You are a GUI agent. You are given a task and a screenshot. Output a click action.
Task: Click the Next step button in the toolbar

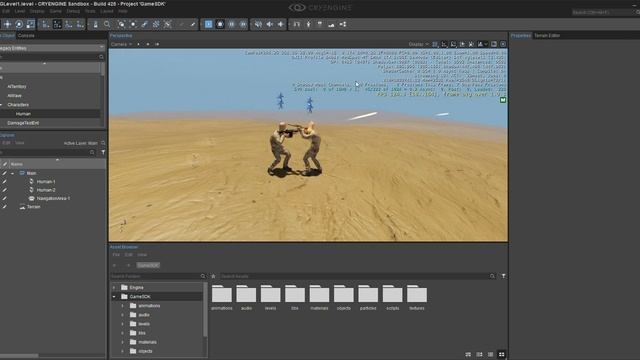[243, 24]
